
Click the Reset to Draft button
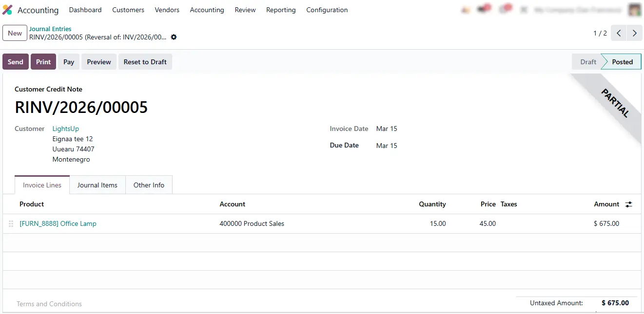pos(145,62)
